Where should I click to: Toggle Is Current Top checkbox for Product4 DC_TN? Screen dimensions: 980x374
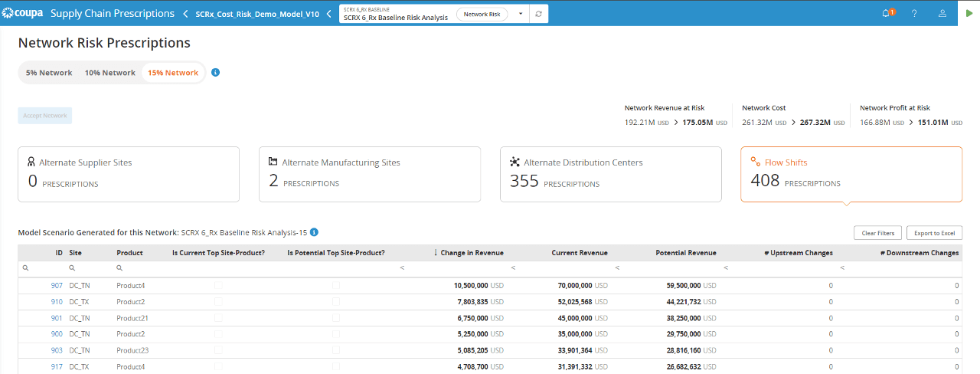point(218,285)
